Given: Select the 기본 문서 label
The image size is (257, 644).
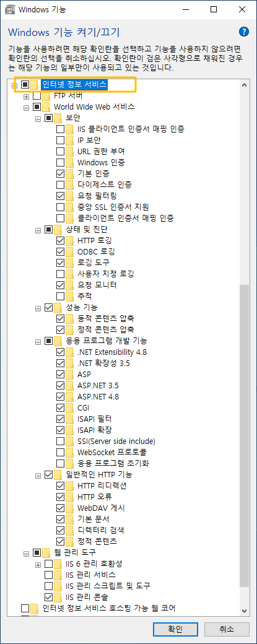Looking at the screenshot, I should coord(93,519).
